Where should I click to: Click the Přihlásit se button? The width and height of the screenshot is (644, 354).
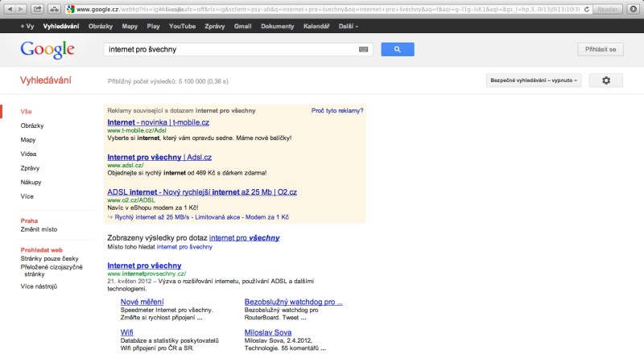click(601, 49)
